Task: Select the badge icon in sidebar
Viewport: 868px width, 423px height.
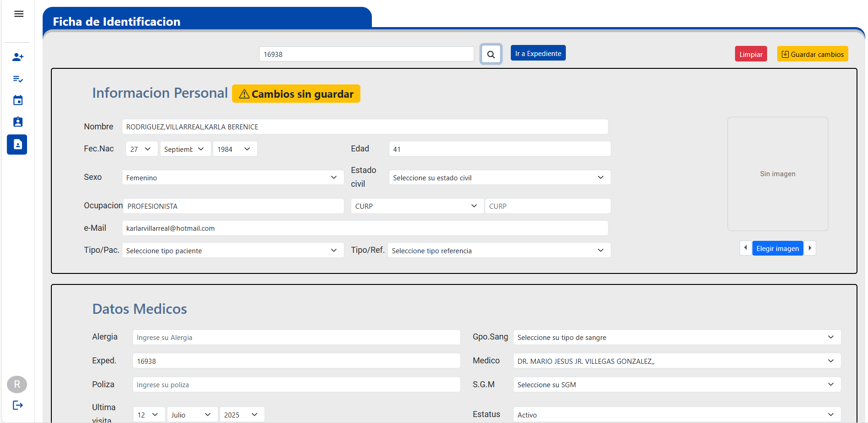Action: 17,122
